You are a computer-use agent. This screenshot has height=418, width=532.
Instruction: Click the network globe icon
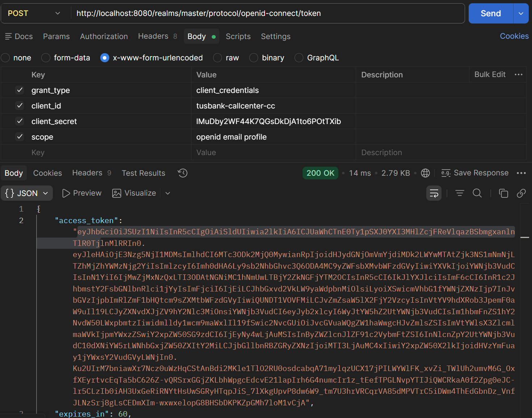(426, 173)
